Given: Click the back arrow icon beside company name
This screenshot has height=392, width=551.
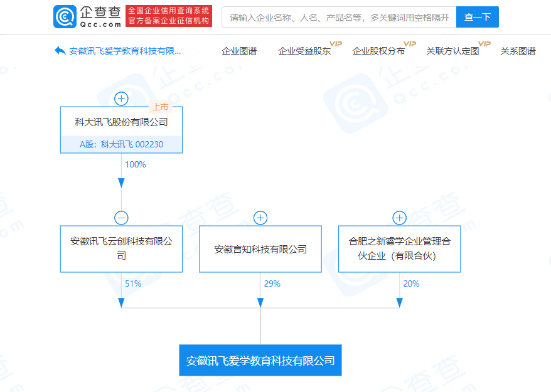Looking at the screenshot, I should (60, 51).
